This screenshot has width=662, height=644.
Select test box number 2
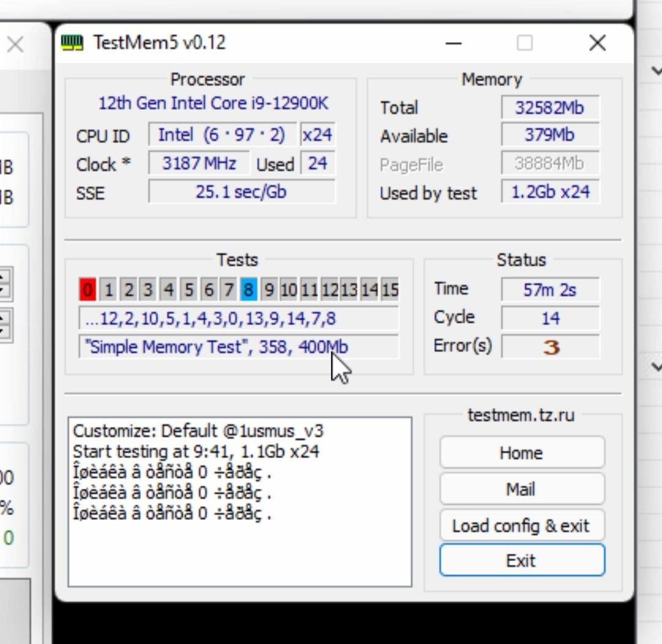click(x=128, y=289)
